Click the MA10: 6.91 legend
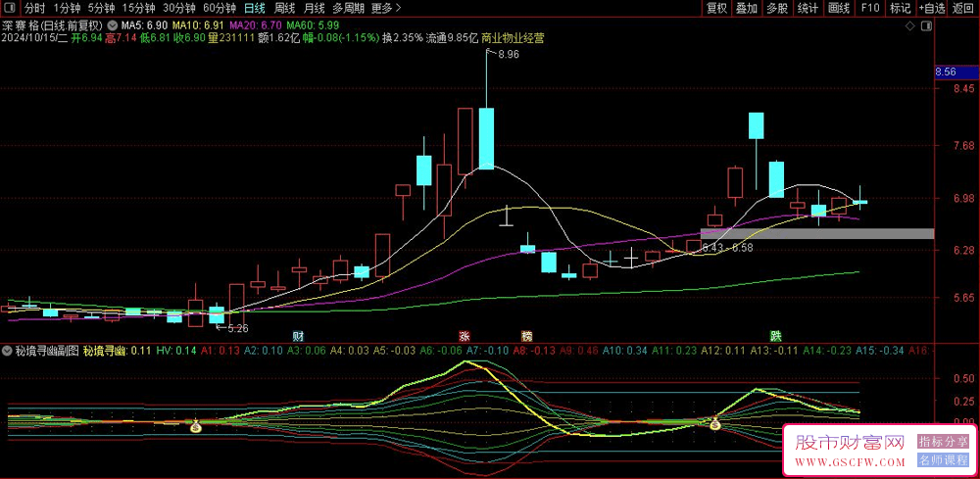This screenshot has height=479, width=980. [x=198, y=26]
